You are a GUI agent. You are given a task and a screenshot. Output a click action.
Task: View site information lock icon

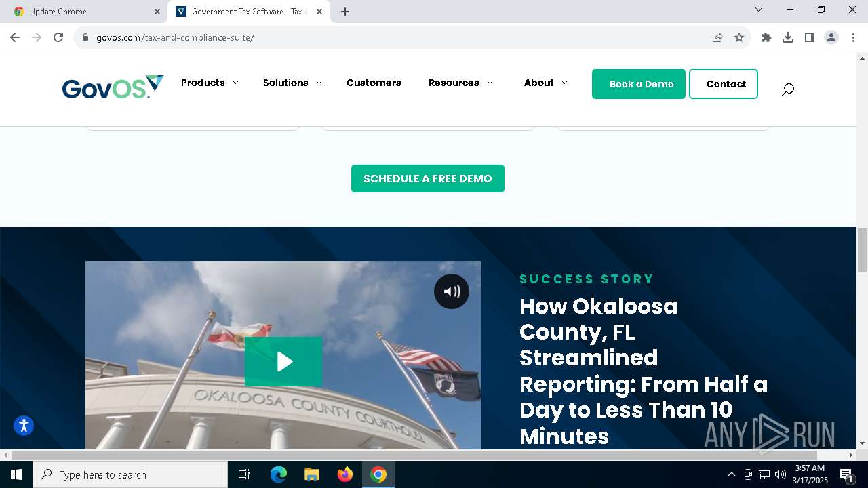[x=85, y=37]
